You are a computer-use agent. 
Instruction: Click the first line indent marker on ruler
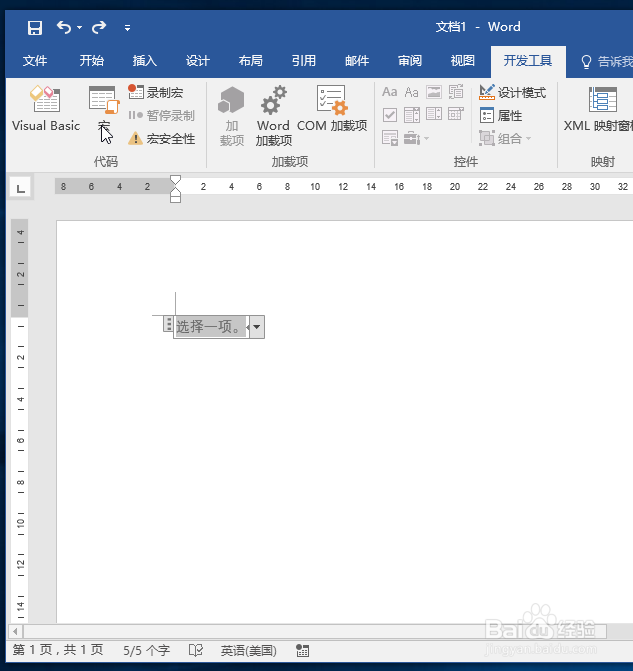click(x=175, y=180)
